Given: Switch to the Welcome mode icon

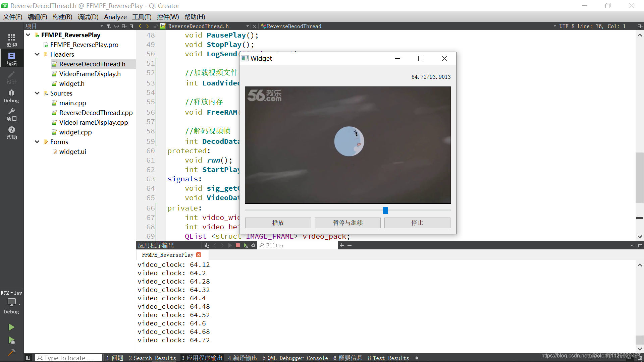Looking at the screenshot, I should [x=11, y=40].
